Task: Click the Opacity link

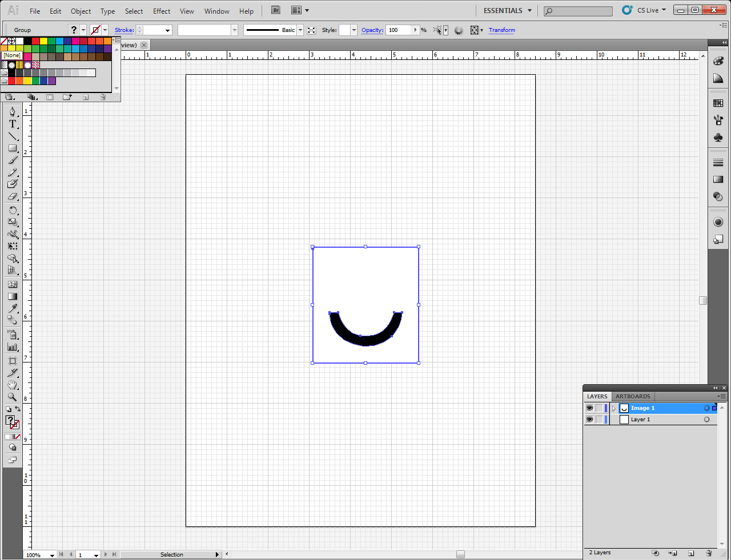Action: coord(372,30)
